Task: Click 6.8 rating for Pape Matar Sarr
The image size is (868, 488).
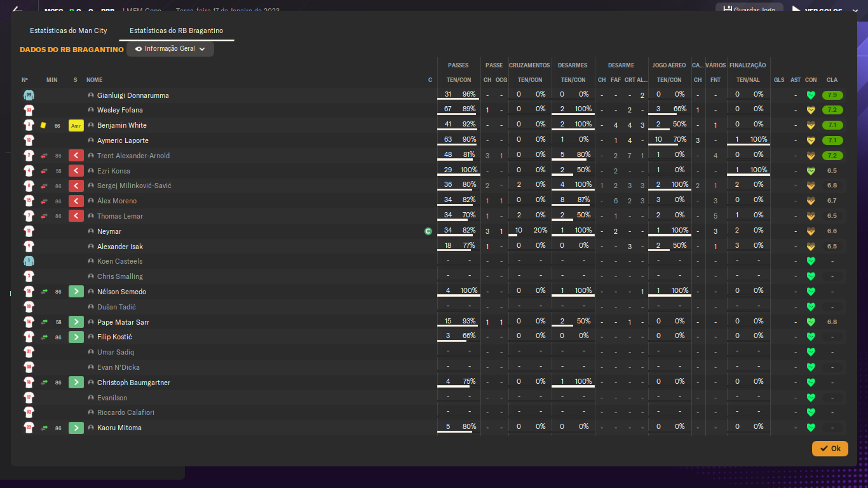Action: coord(832,322)
